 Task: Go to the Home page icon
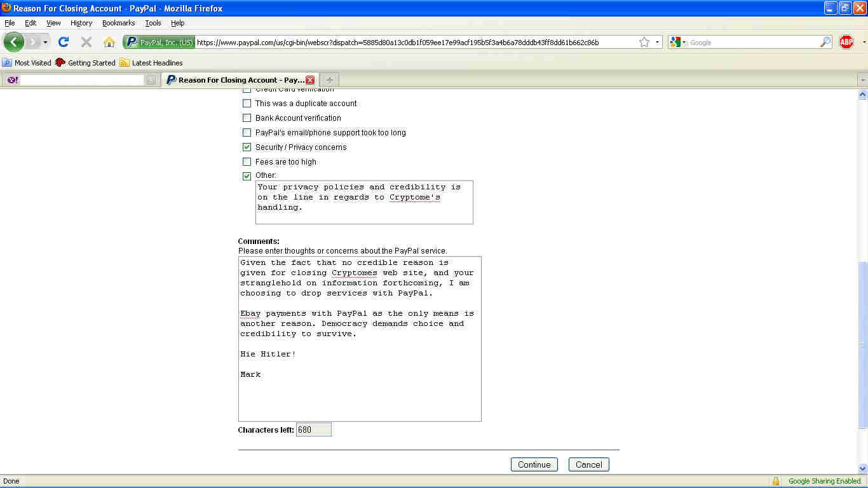(x=109, y=42)
